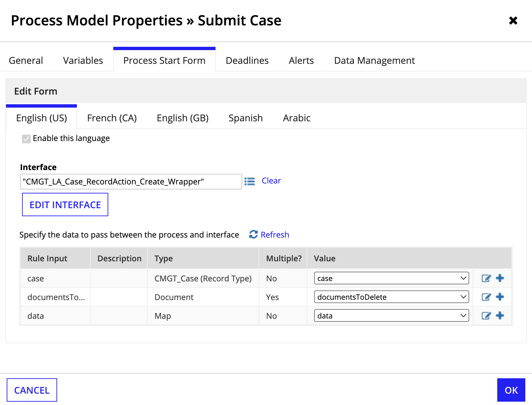Switch to the Variables tab
Viewport: 532px width, 405px height.
(x=83, y=60)
